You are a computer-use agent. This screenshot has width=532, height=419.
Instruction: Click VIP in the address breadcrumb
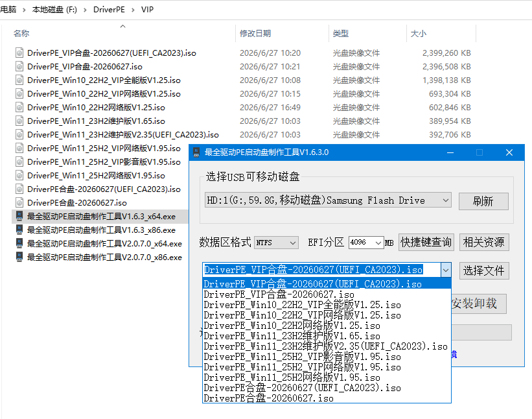pos(147,10)
